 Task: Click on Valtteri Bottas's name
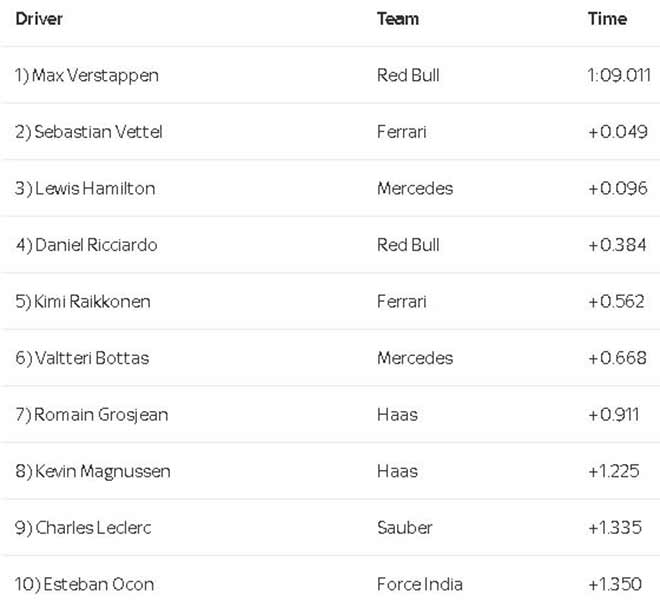(82, 358)
